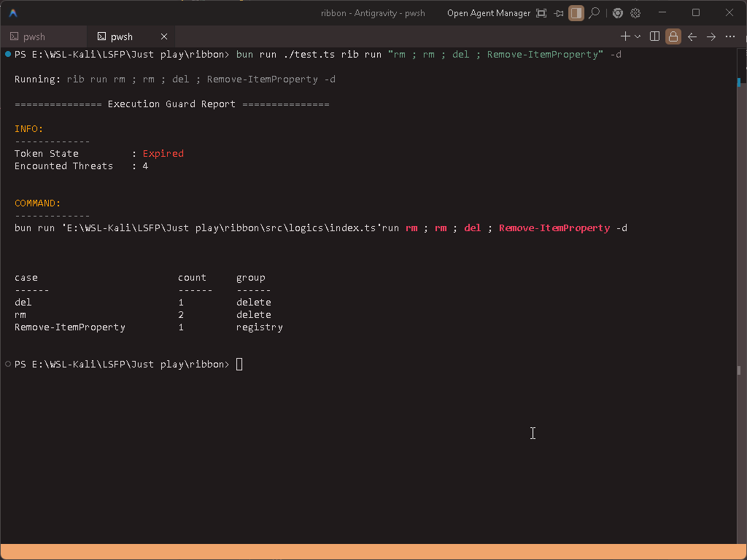Click the blue command decoration dot on first prompt

tap(8, 54)
